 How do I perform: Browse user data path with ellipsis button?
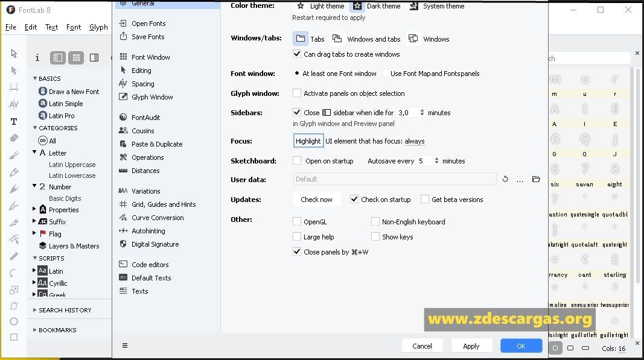tap(520, 180)
